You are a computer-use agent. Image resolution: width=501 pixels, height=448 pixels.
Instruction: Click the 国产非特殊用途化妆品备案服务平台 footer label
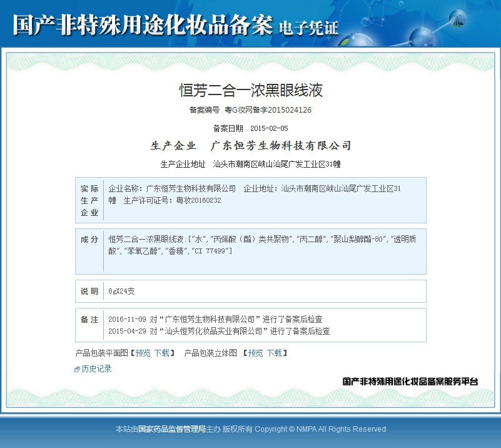410,382
